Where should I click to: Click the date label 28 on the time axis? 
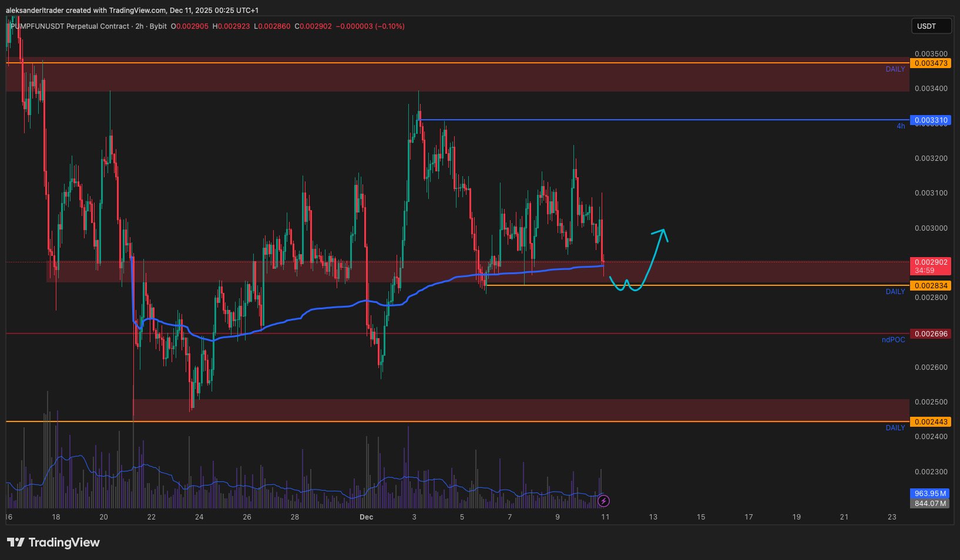click(295, 517)
